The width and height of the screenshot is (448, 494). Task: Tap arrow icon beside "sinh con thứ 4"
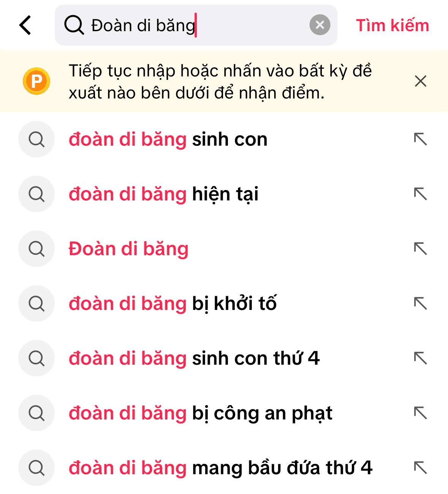pyautogui.click(x=420, y=359)
